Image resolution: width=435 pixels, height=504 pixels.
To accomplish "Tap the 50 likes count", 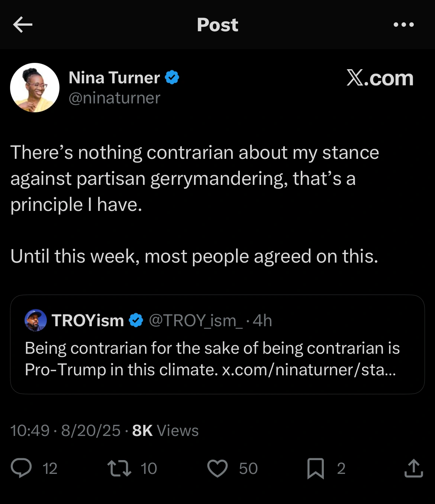I will pyautogui.click(x=248, y=468).
